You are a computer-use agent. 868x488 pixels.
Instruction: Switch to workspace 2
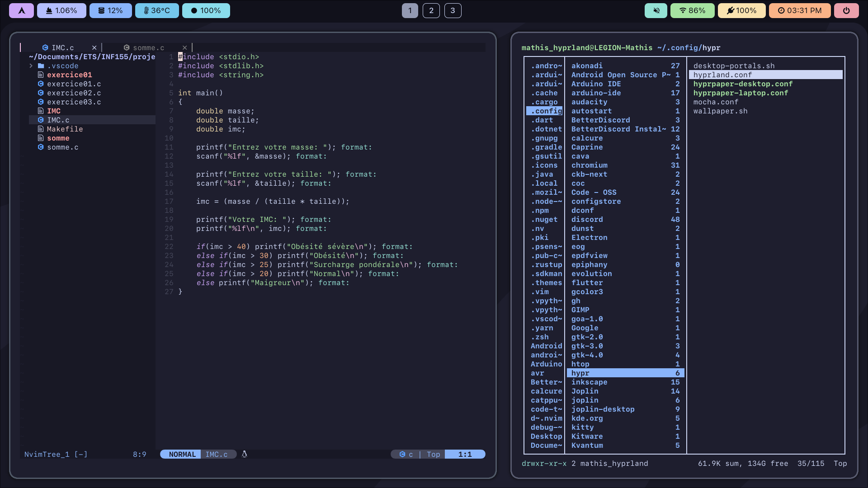[x=431, y=10]
